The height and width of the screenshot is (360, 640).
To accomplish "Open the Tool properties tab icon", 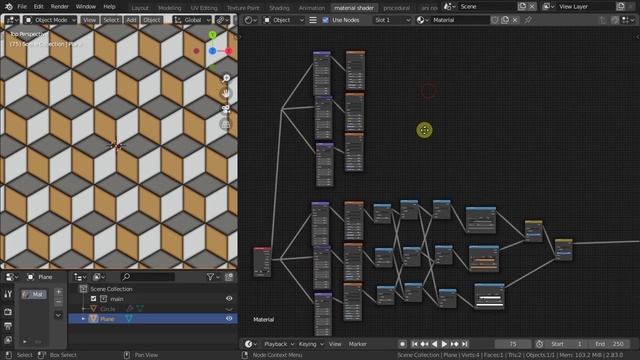I will pyautogui.click(x=8, y=294).
